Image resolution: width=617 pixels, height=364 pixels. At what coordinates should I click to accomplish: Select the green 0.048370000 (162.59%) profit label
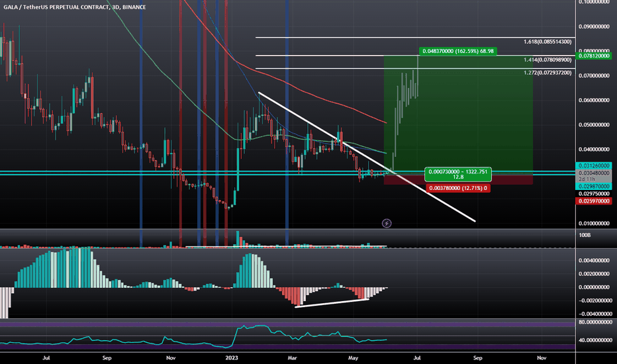click(458, 51)
